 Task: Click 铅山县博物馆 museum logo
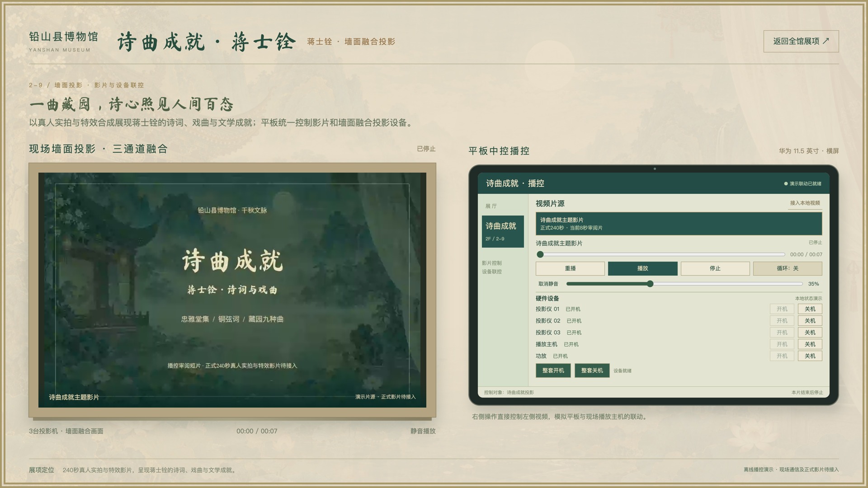(63, 42)
